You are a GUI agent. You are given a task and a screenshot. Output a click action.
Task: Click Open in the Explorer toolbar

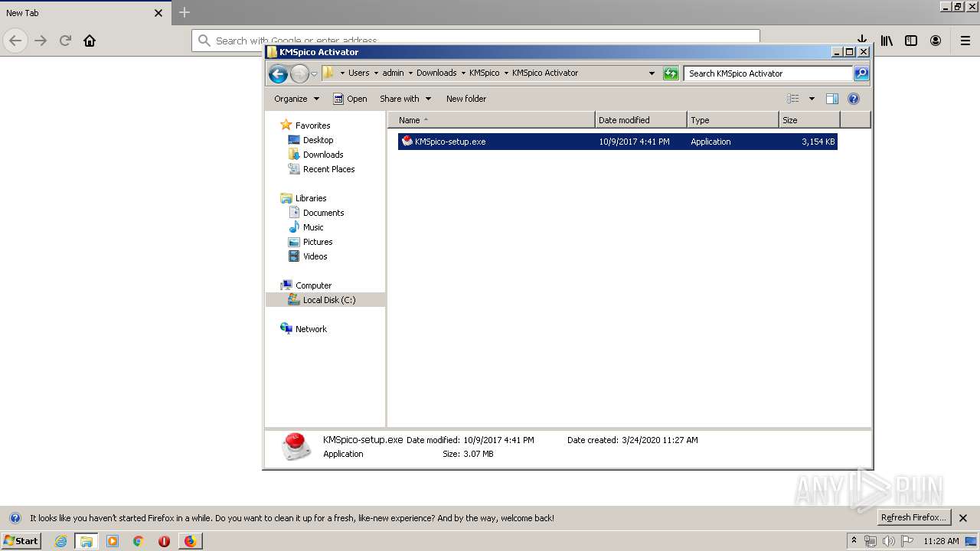coord(350,99)
